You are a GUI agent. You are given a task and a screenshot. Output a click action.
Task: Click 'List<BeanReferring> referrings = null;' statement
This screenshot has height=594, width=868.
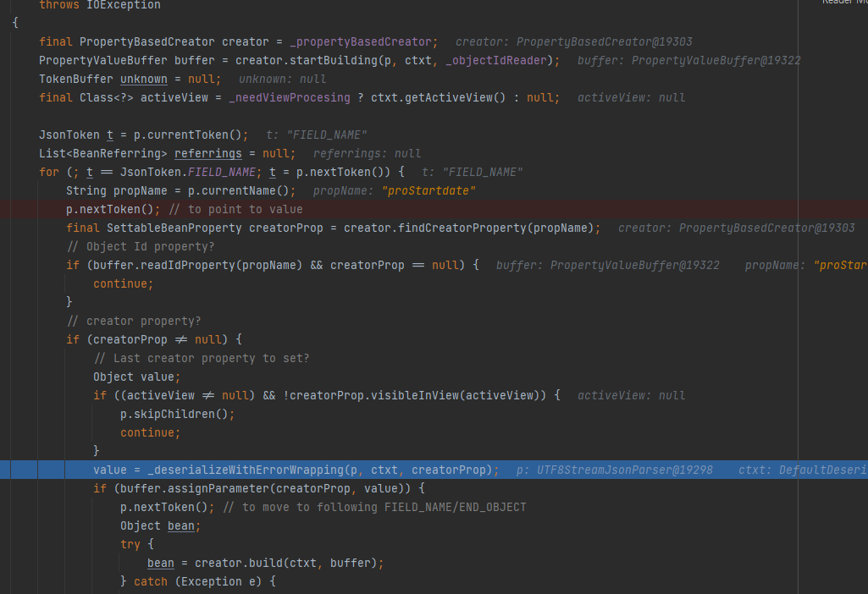click(x=167, y=154)
